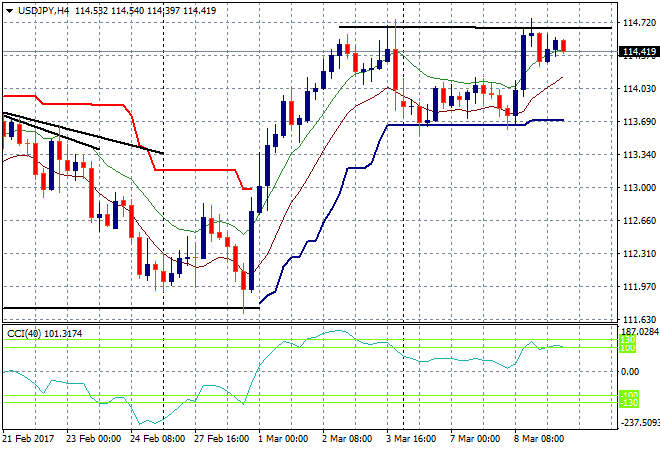The width and height of the screenshot is (660, 450).
Task: Click the 112.660 price scale label
Action: point(639,221)
